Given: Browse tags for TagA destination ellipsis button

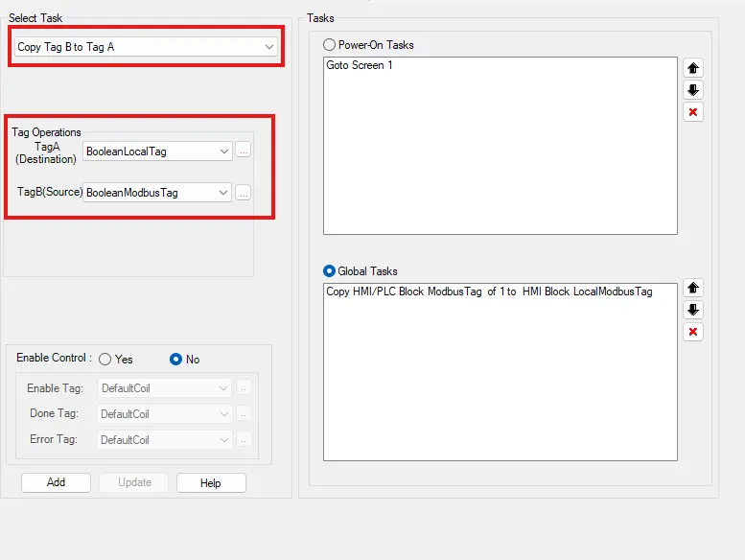Looking at the screenshot, I should click(x=244, y=151).
